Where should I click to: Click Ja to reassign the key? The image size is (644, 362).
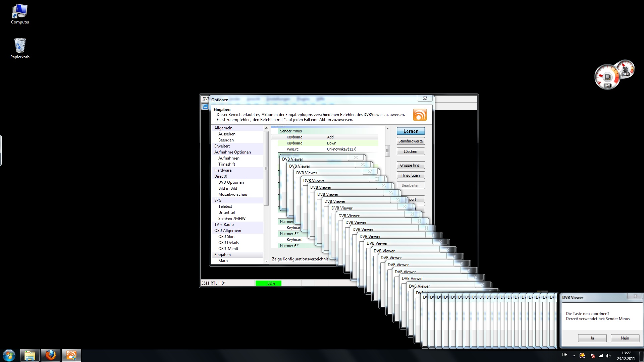tap(592, 338)
